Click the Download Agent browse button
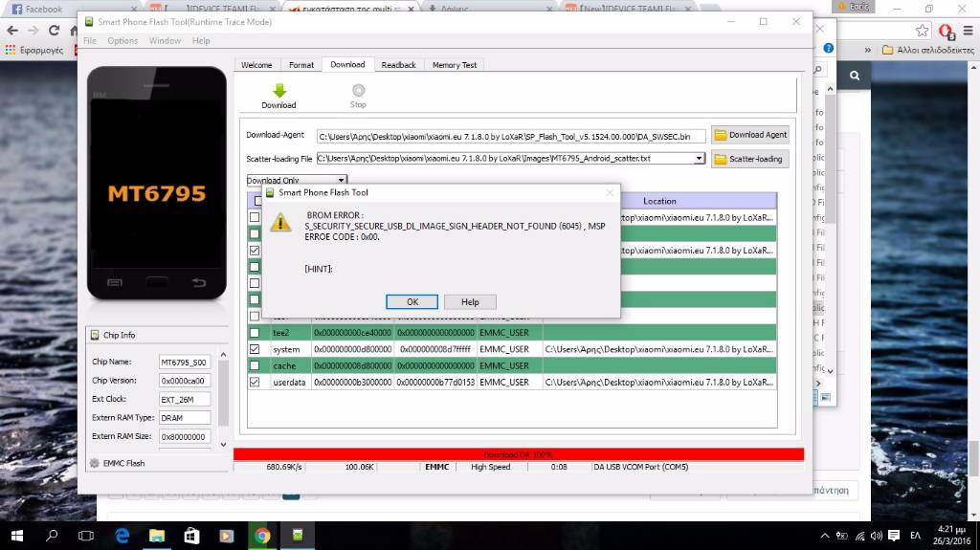Viewport: 980px width, 550px height. (750, 134)
